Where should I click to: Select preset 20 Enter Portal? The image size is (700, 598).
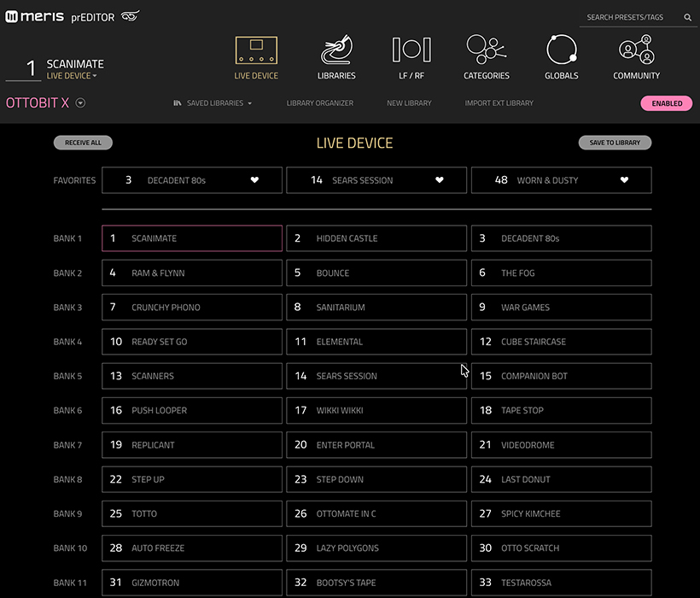tap(376, 445)
